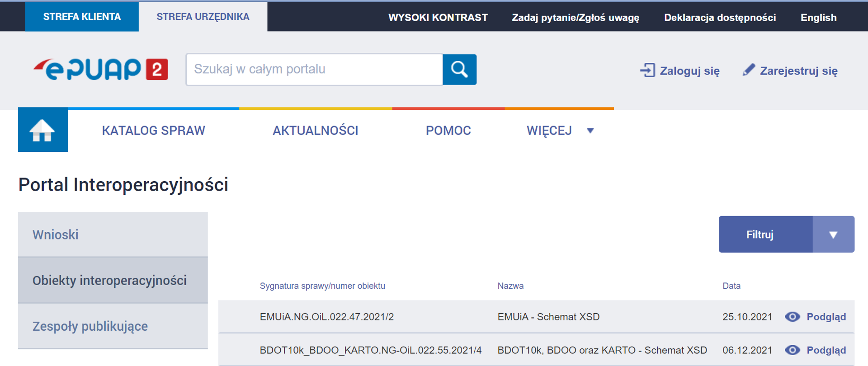
Task: Click eye icon for BDOT10k row
Action: (792, 350)
